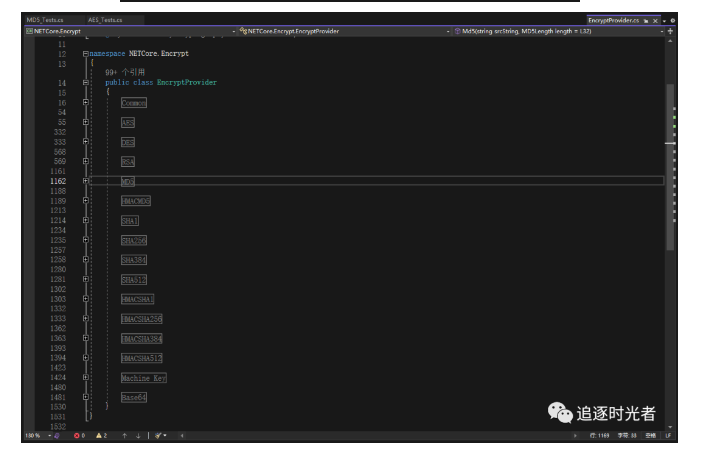
Task: Click the EncryptProvider class name
Action: (x=187, y=82)
